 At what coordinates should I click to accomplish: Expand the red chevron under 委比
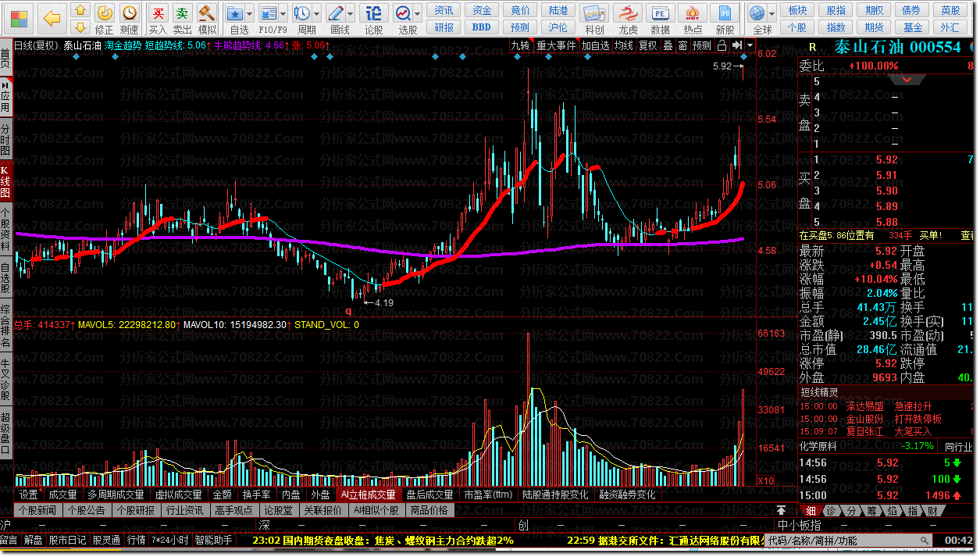point(907,80)
